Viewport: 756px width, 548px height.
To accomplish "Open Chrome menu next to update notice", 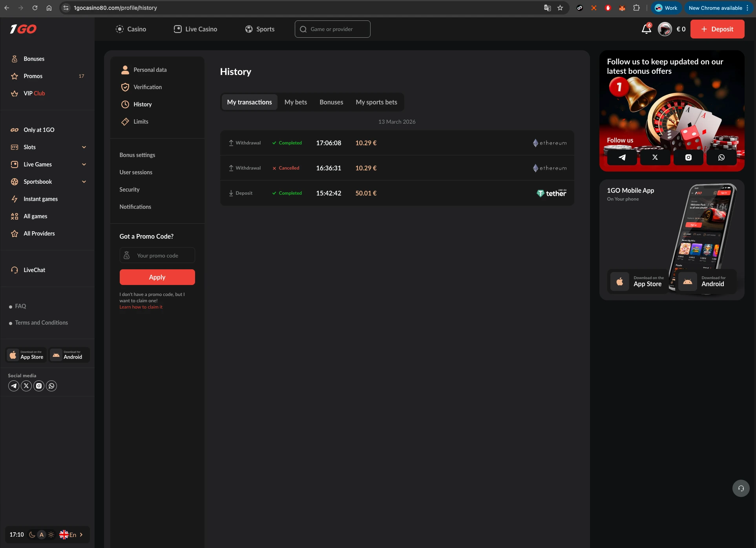I will [747, 8].
